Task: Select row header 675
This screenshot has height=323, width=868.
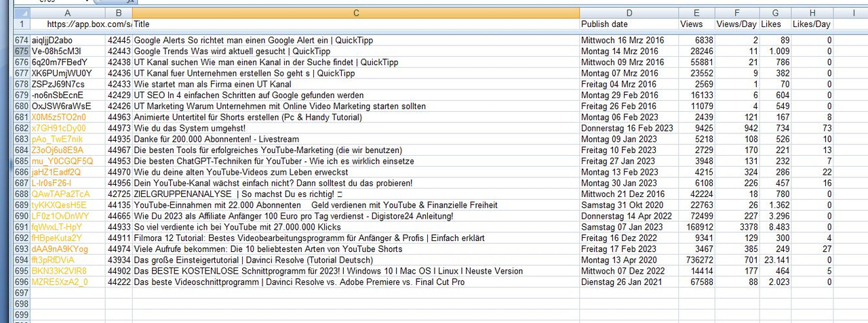Action: coord(21,51)
